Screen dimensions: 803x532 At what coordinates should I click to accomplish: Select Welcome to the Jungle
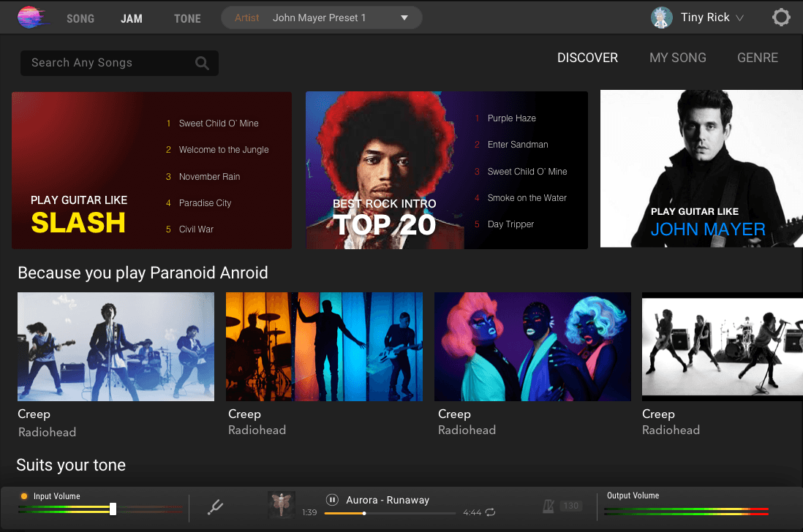[x=223, y=149]
